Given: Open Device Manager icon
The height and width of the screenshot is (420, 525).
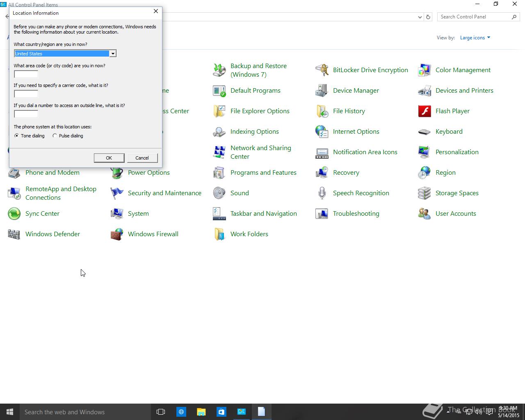Looking at the screenshot, I should point(322,91).
